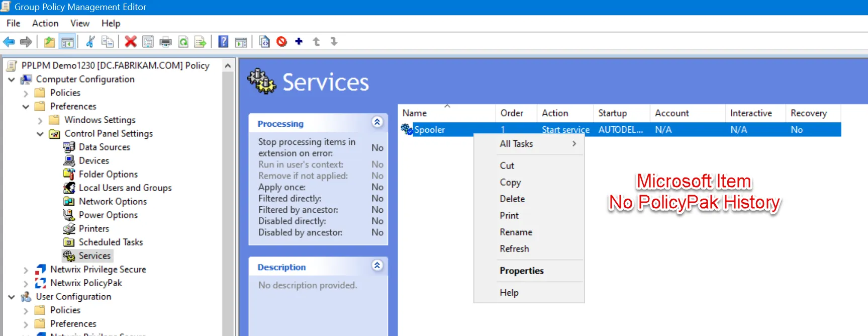Click the Export list toolbar icon
The height and width of the screenshot is (336, 868).
(200, 42)
